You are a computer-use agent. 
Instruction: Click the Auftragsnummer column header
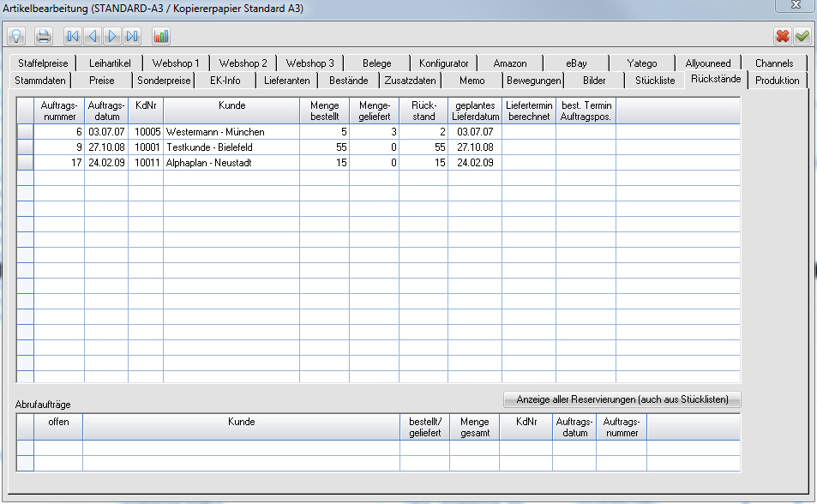click(x=59, y=111)
